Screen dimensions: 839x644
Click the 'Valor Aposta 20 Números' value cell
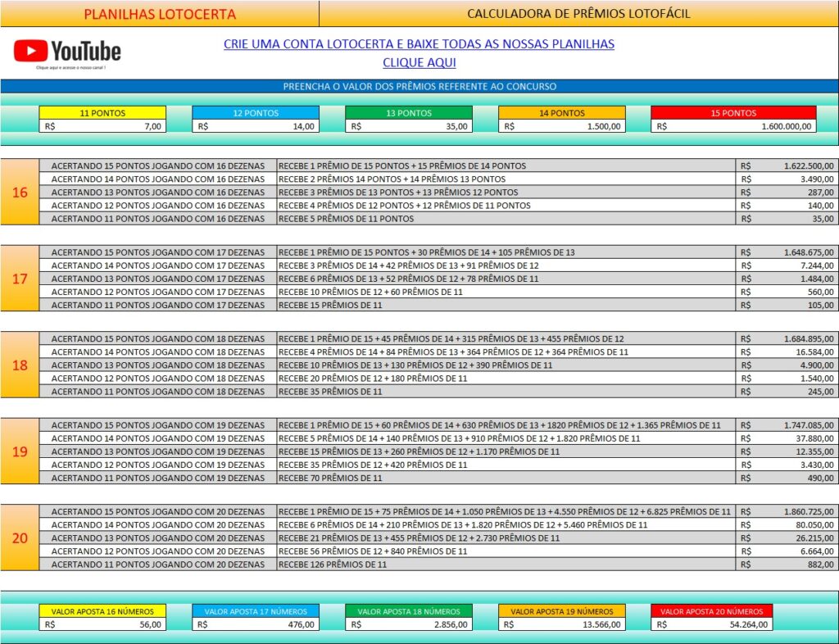(x=711, y=624)
